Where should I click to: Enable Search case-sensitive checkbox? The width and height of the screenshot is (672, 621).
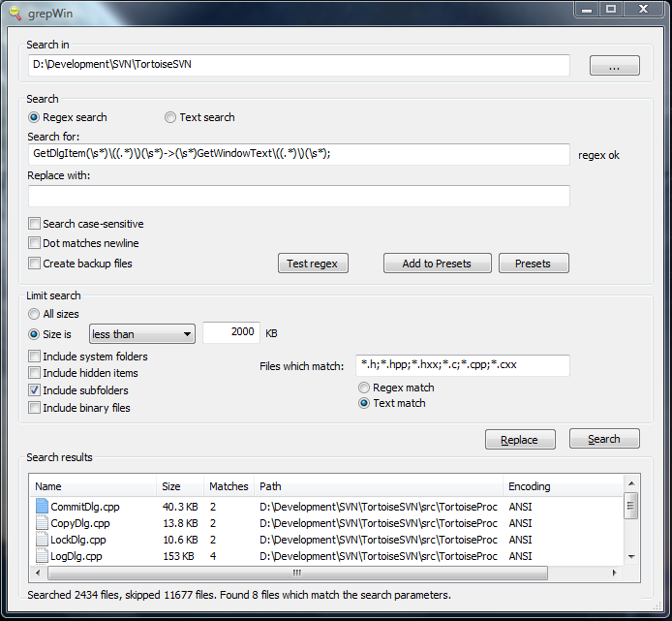click(x=35, y=224)
